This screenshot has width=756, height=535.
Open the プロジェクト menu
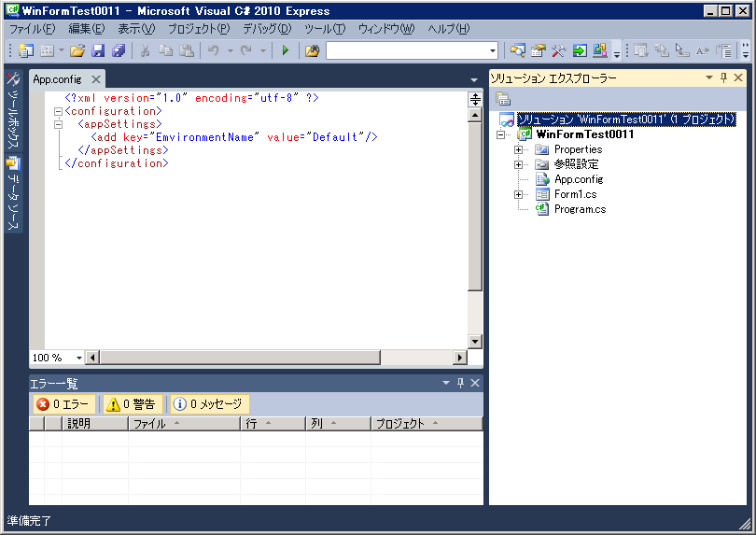pyautogui.click(x=199, y=29)
